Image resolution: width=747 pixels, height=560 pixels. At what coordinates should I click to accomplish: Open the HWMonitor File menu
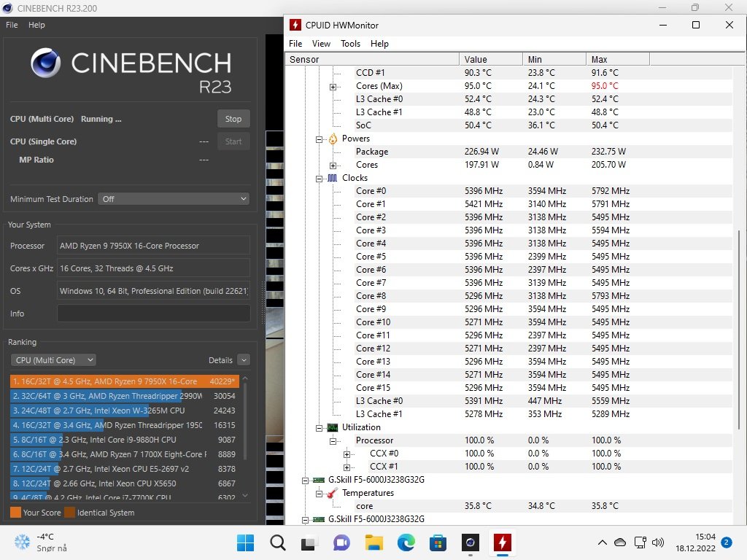coord(295,43)
